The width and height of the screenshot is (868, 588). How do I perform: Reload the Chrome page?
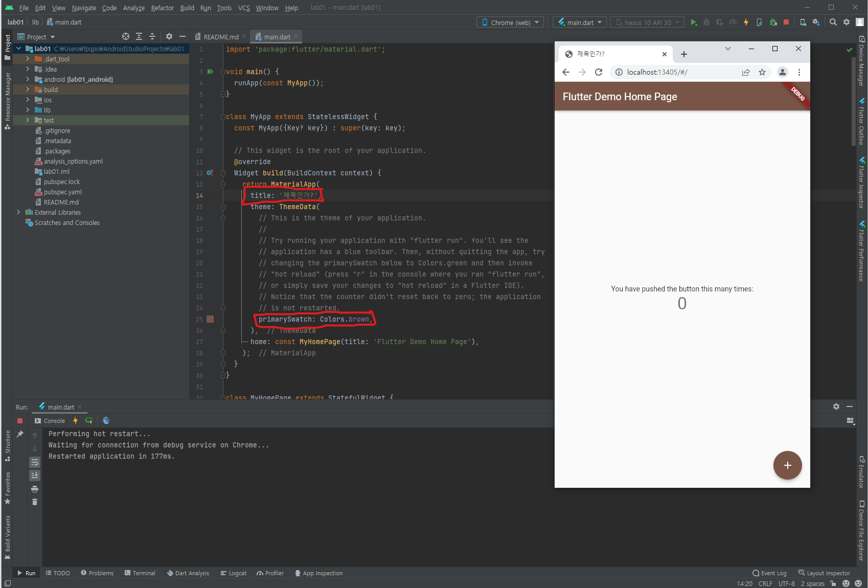(x=599, y=72)
